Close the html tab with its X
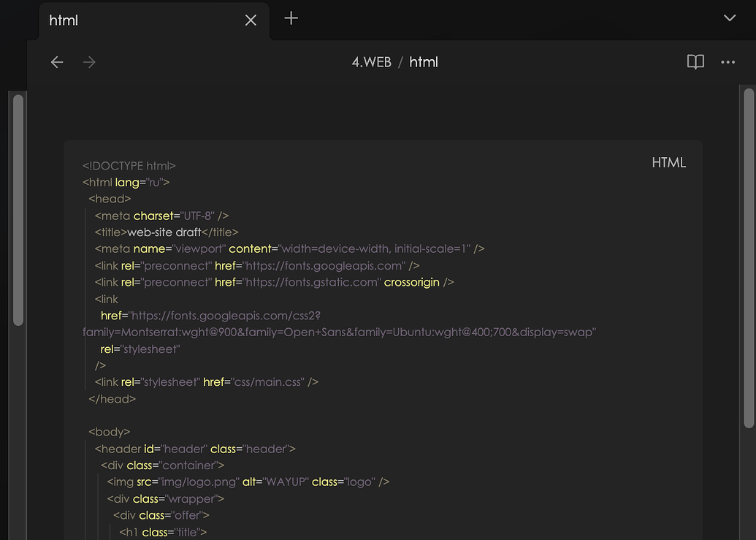The width and height of the screenshot is (756, 540). pyautogui.click(x=251, y=20)
